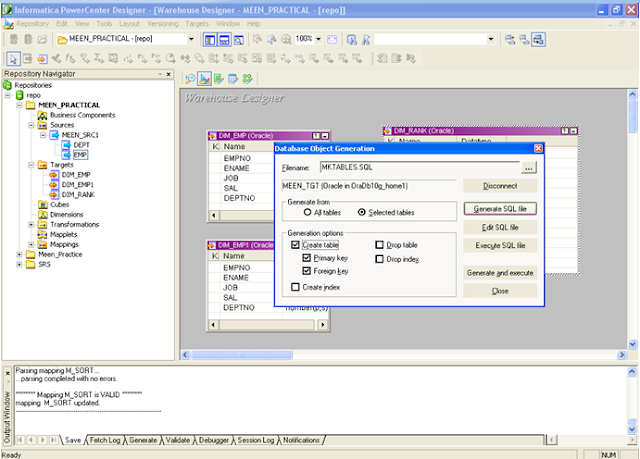Click the sigma aggregator transformation icon

(99, 59)
